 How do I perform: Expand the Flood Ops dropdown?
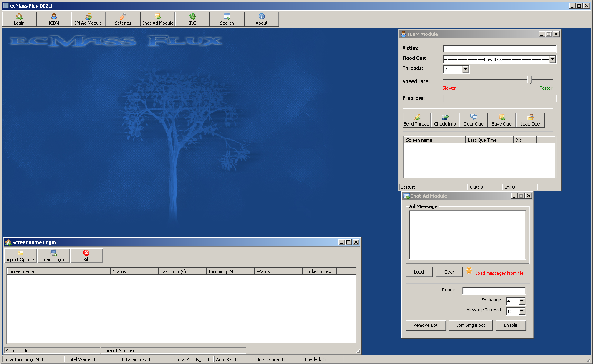coord(553,60)
